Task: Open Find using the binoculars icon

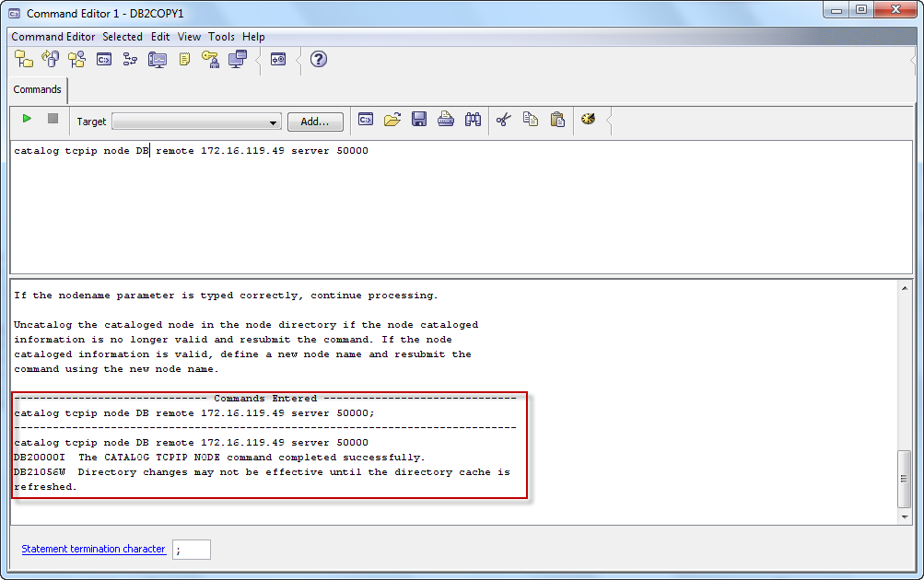Action: [473, 120]
